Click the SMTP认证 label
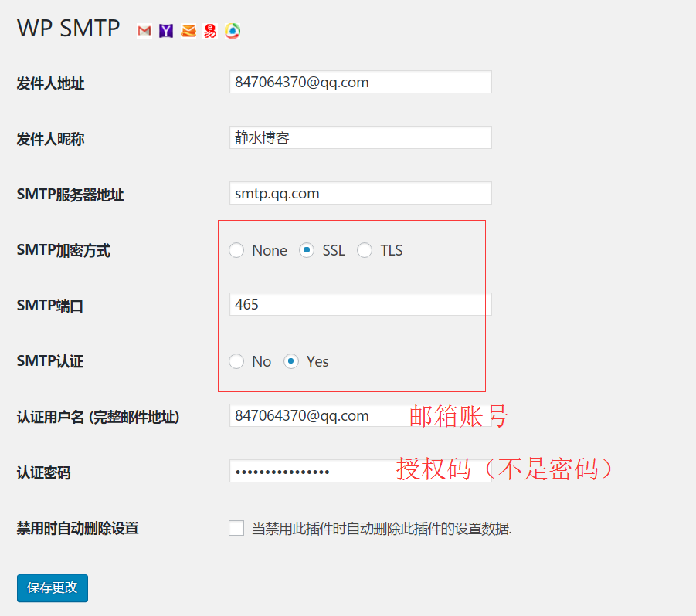Image resolution: width=696 pixels, height=616 pixels. (50, 361)
